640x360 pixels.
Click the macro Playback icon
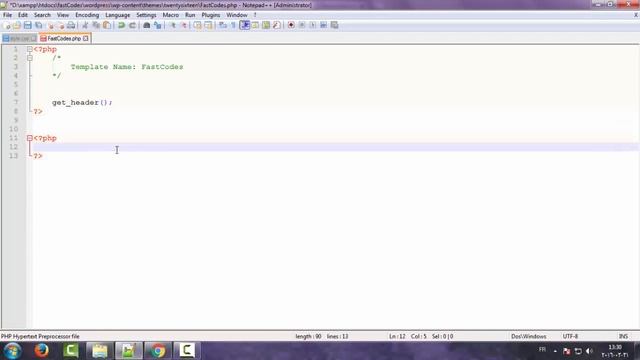coord(313,25)
